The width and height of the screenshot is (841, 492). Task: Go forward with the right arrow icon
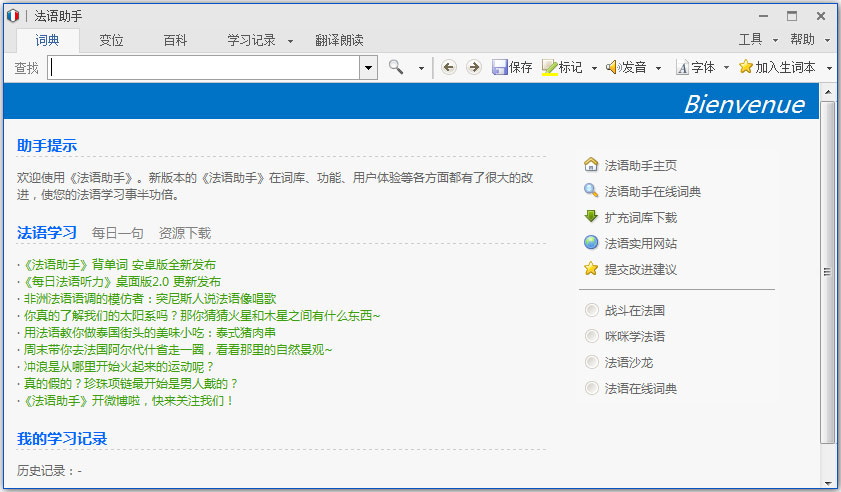point(473,67)
